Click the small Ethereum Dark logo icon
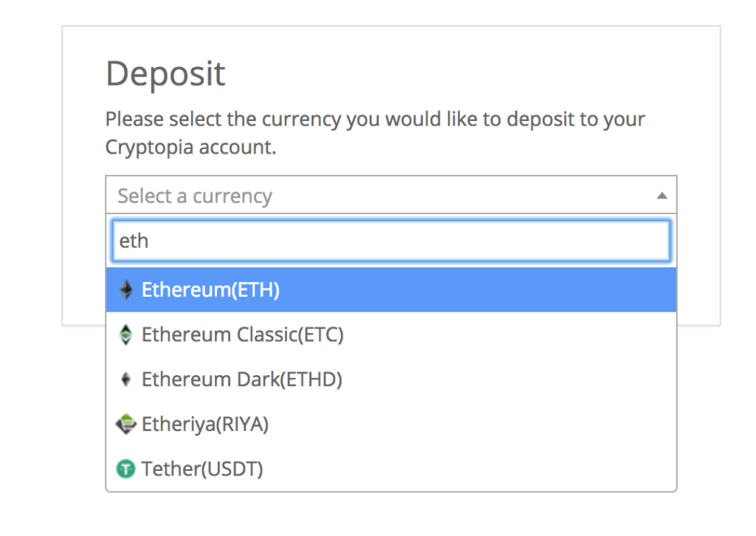 click(126, 379)
